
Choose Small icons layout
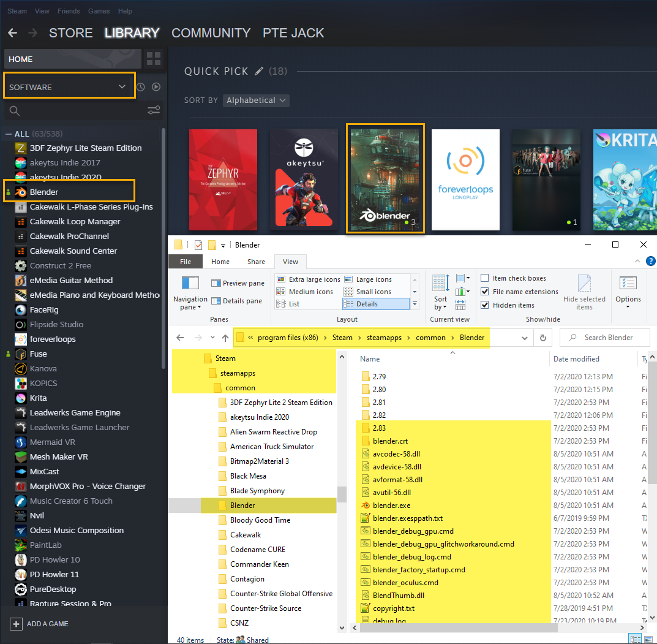coord(367,292)
